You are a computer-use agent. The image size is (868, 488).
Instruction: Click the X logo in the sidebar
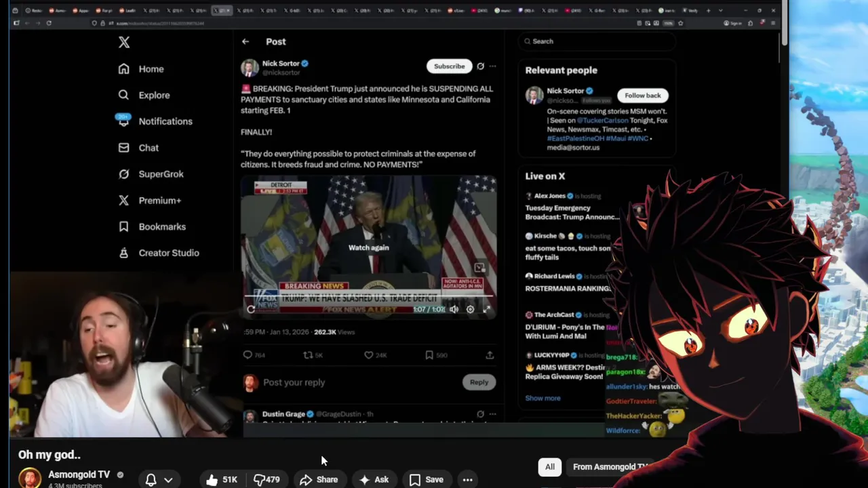(x=123, y=42)
